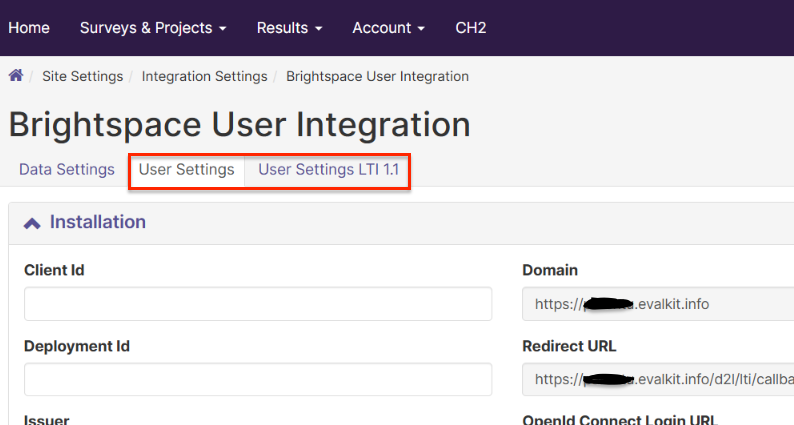Click the home icon in breadcrumb
Image resolution: width=794 pixels, height=425 pixels.
pyautogui.click(x=16, y=76)
